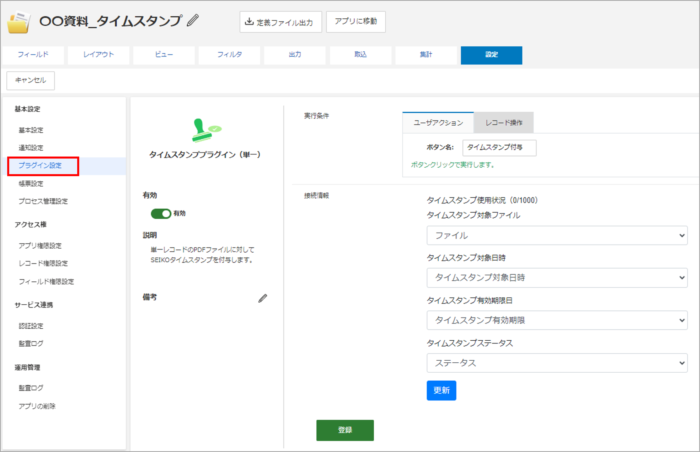
Task: Switch to the 集計 tab
Action: click(x=426, y=55)
